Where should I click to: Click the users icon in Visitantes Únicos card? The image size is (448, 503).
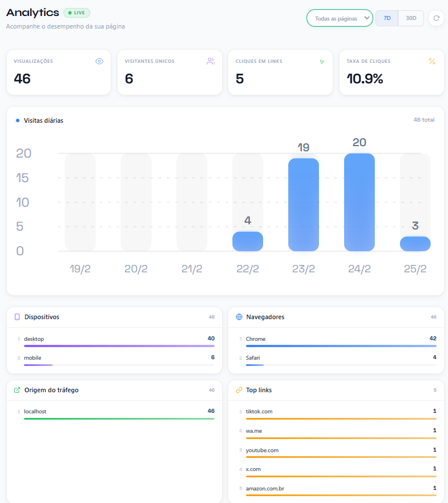click(211, 61)
